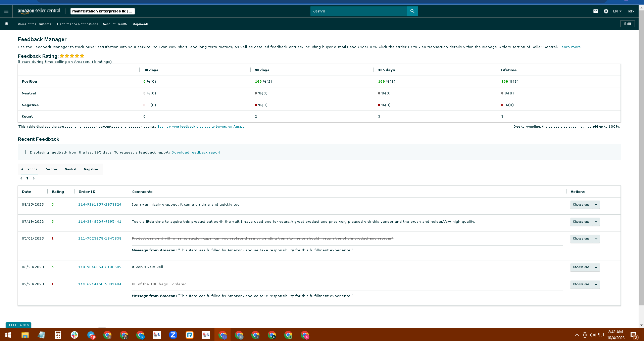Open Slack from taskbar
This screenshot has height=341, width=644.
[x=75, y=335]
